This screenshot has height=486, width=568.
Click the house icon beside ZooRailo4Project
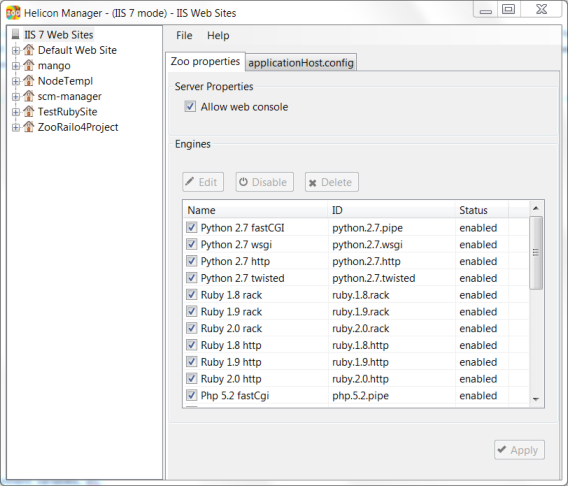(29, 127)
